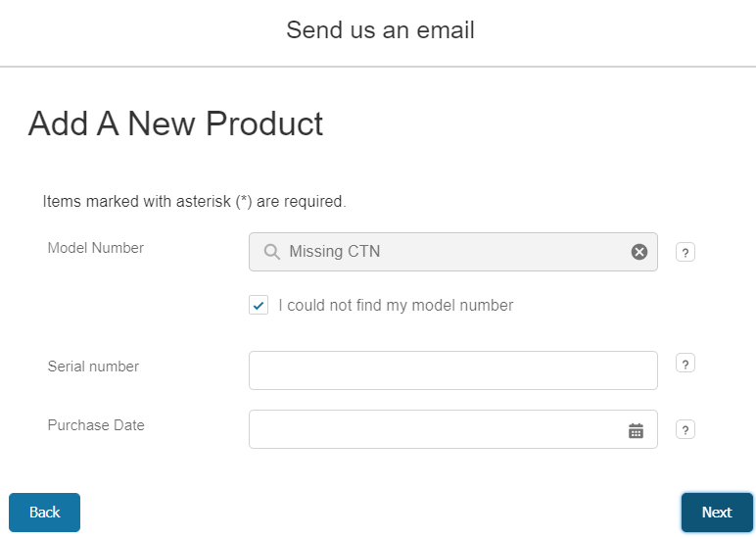
Task: Click the 'Add A New Product' heading
Action: point(175,123)
